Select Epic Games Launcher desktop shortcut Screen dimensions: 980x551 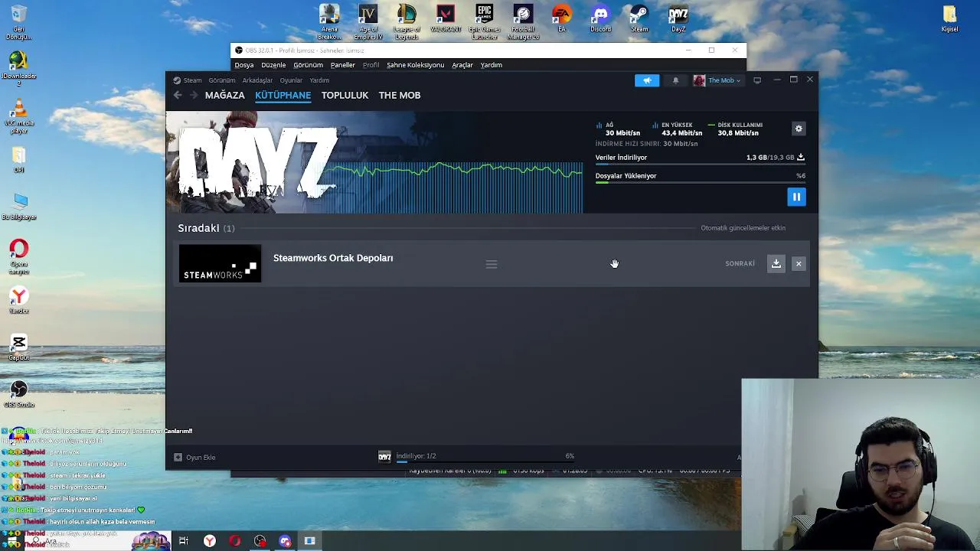click(x=485, y=22)
